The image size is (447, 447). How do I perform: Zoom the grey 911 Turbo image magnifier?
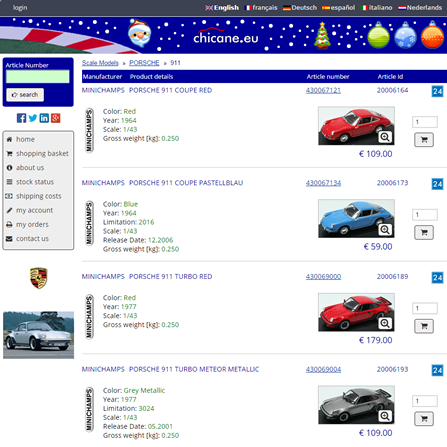(385, 416)
